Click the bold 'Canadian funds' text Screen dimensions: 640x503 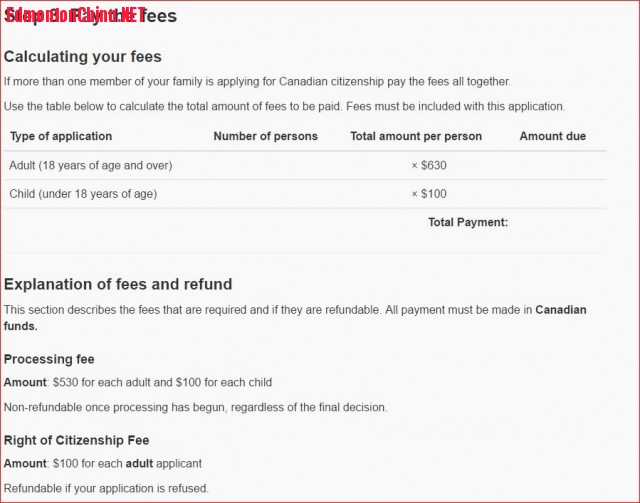pyautogui.click(x=295, y=318)
